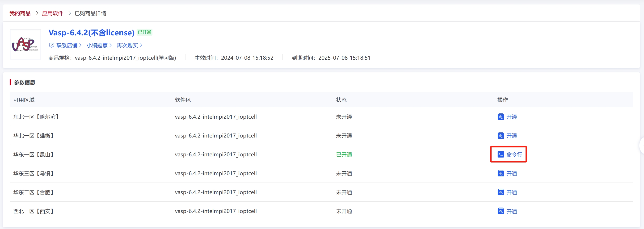Click the Vasp-6.4.2(不含license) product title
The image size is (644, 229).
(x=91, y=33)
